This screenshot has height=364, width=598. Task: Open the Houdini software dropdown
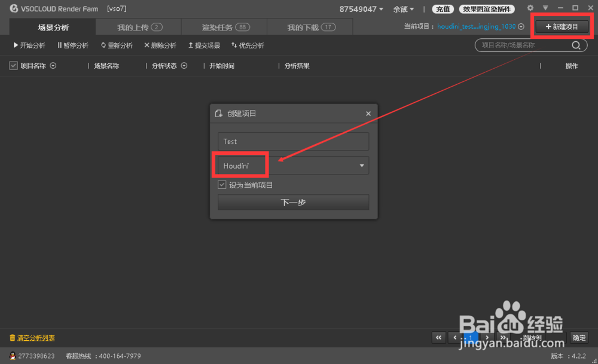pos(293,166)
